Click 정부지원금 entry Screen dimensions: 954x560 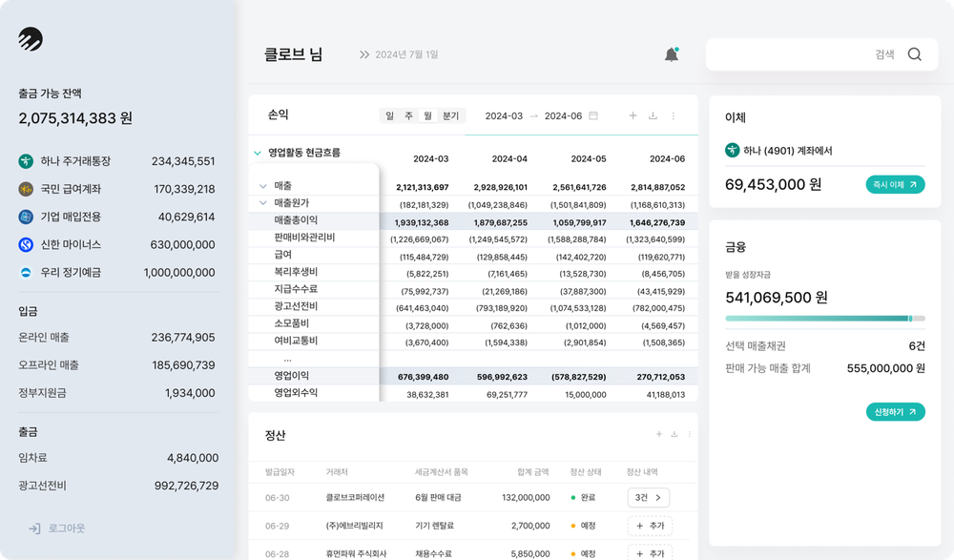pos(116,393)
